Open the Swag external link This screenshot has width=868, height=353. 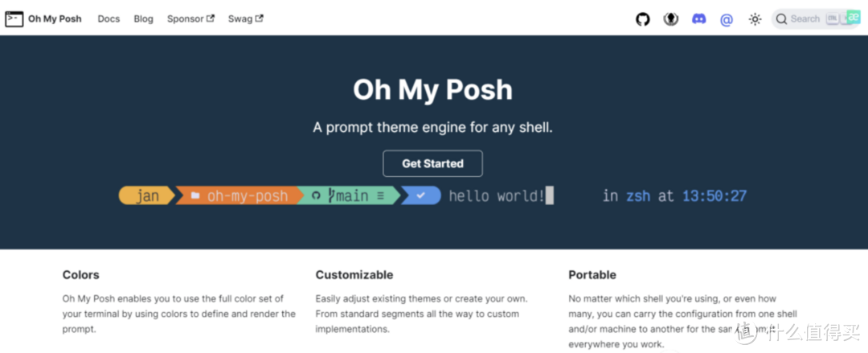pyautogui.click(x=245, y=18)
